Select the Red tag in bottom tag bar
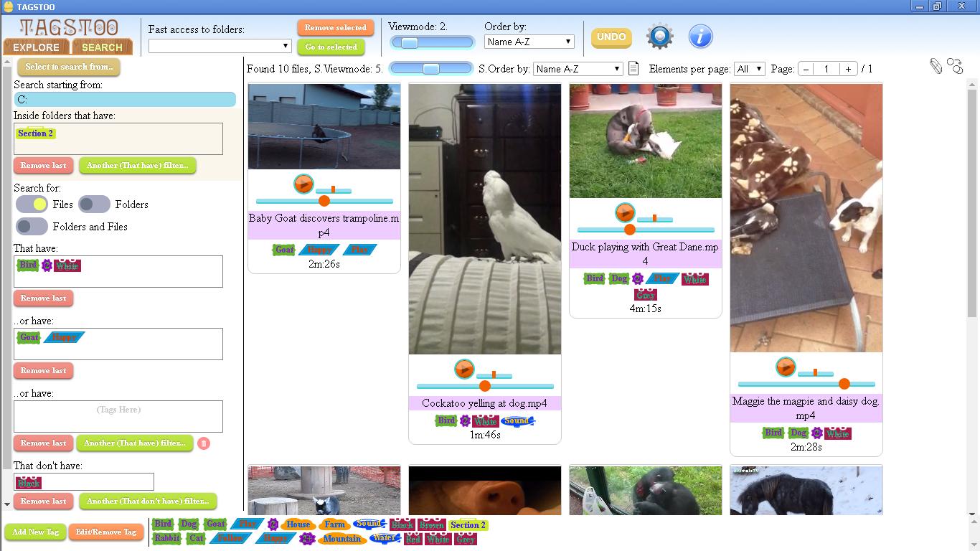The image size is (980, 551). point(413,539)
